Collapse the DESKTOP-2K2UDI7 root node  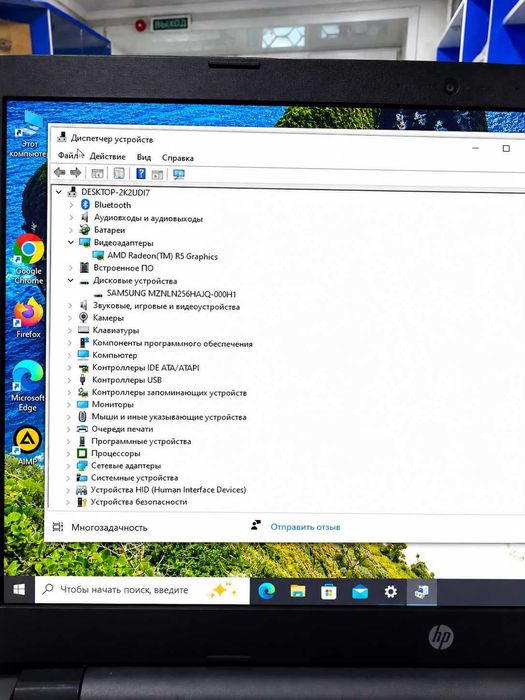point(58,192)
